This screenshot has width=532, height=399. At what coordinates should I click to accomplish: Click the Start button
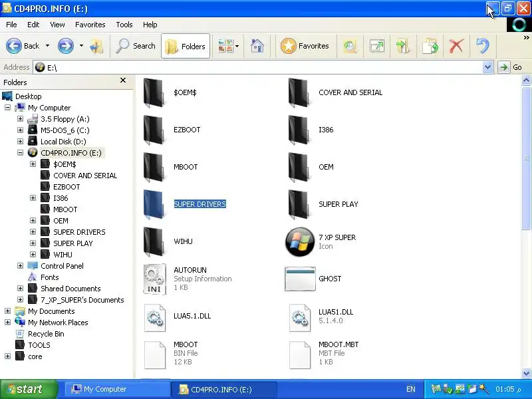[29, 389]
